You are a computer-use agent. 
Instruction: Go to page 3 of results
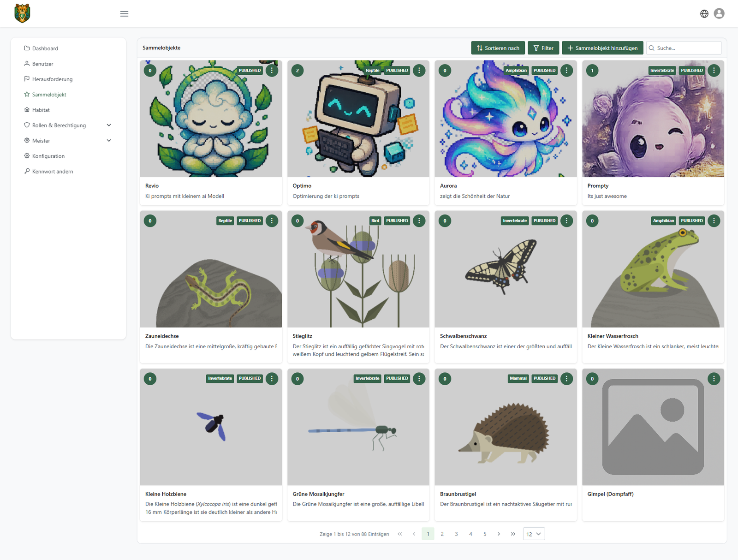tap(456, 534)
